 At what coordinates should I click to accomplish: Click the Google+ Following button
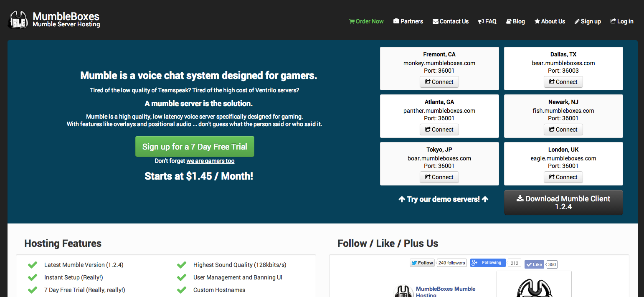(488, 263)
